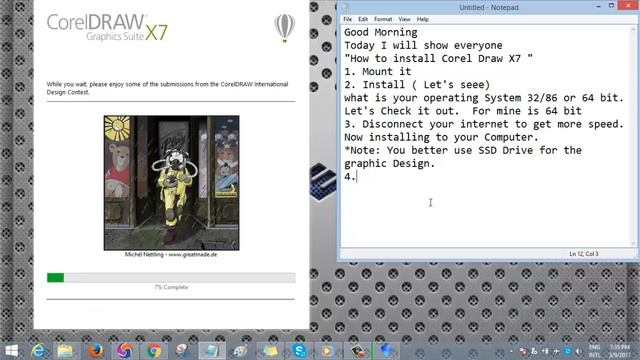Image resolution: width=640 pixels, height=360 pixels.
Task: Click the green installation progress bar
Action: pos(171,278)
